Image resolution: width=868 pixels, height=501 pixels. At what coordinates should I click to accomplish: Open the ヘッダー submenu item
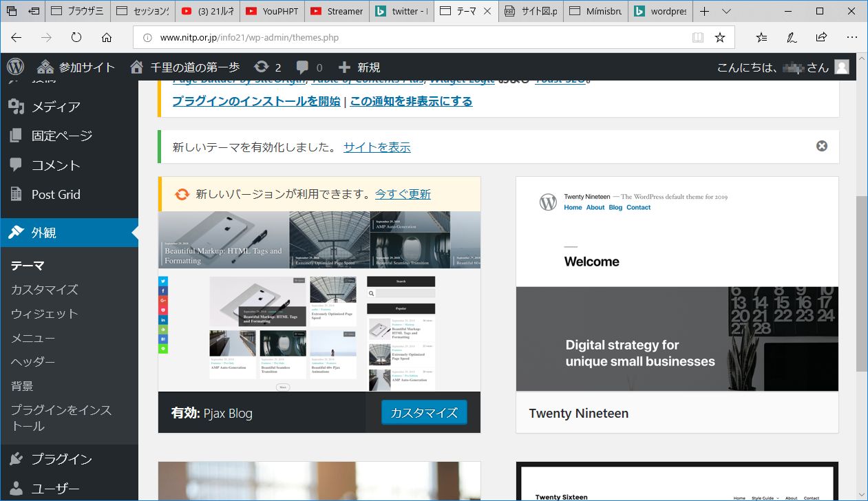coord(33,362)
